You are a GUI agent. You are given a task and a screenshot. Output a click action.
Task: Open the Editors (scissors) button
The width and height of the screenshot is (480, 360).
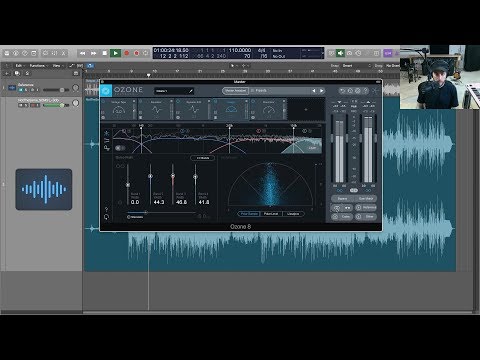(64, 53)
